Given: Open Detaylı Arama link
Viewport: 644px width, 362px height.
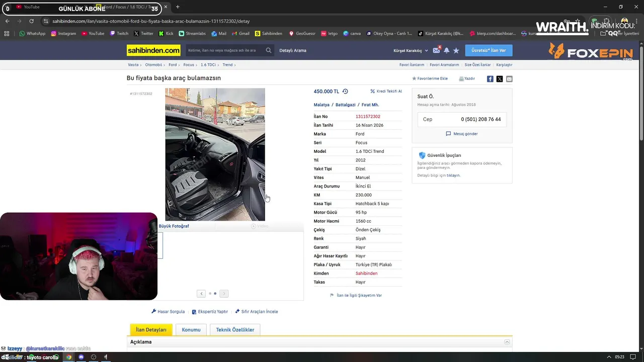Looking at the screenshot, I should (293, 50).
